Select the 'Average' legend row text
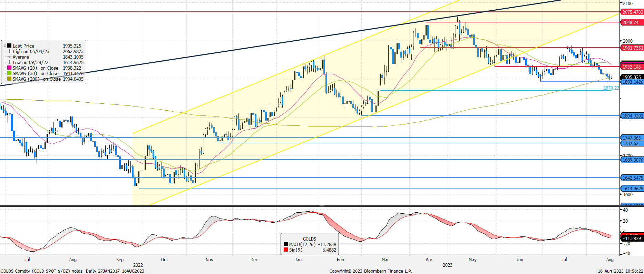The image size is (644, 274). 21,57
